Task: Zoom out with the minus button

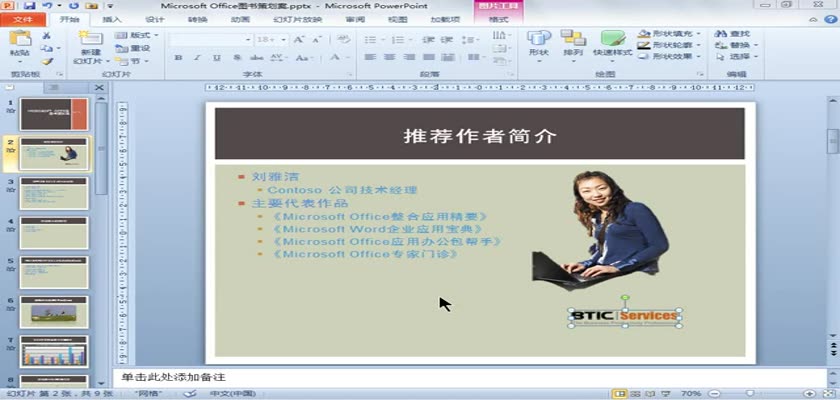Action: click(x=714, y=394)
